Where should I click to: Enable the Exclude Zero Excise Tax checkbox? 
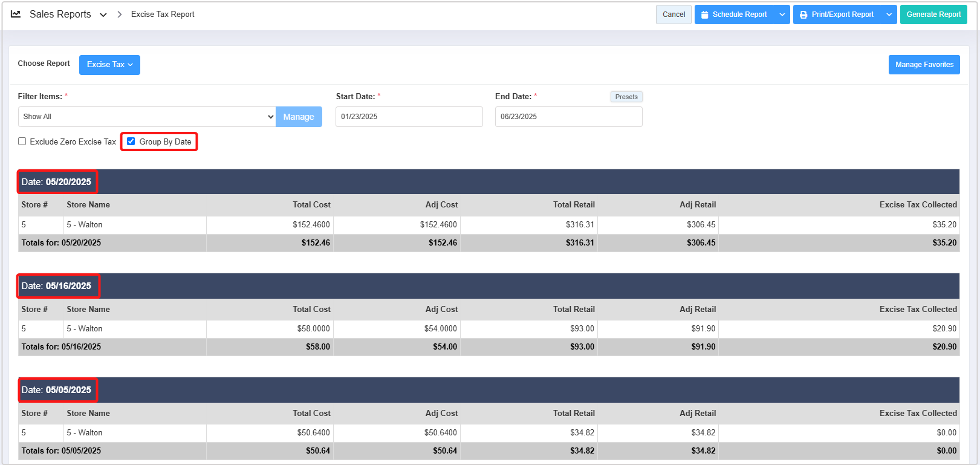[22, 141]
